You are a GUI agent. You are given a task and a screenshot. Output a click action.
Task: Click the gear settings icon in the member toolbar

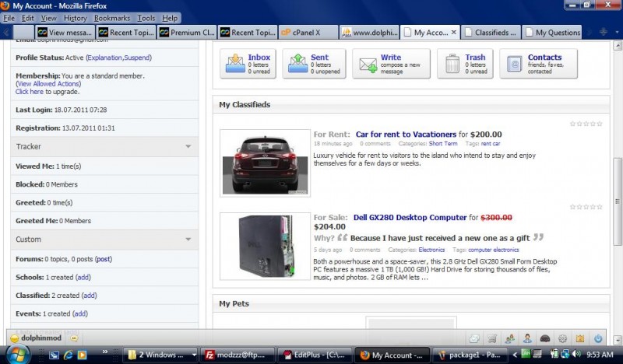562,338
